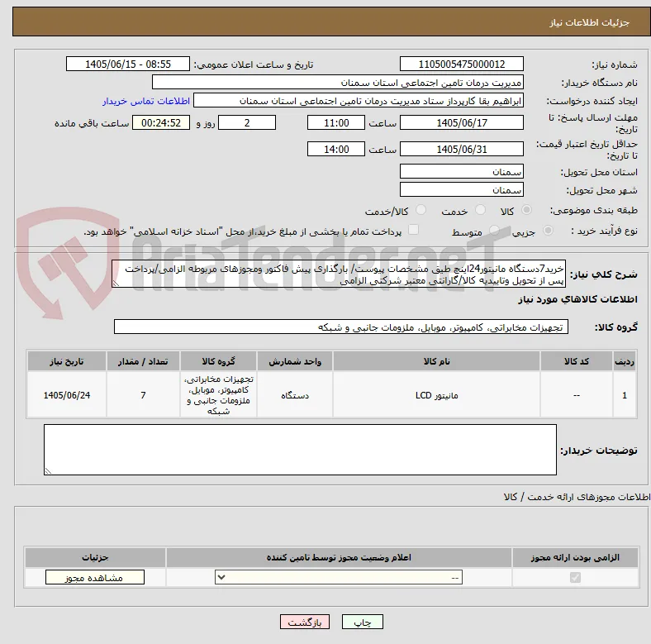Click the اطلاعات کالاهای مورد نیاز heading

[577, 299]
